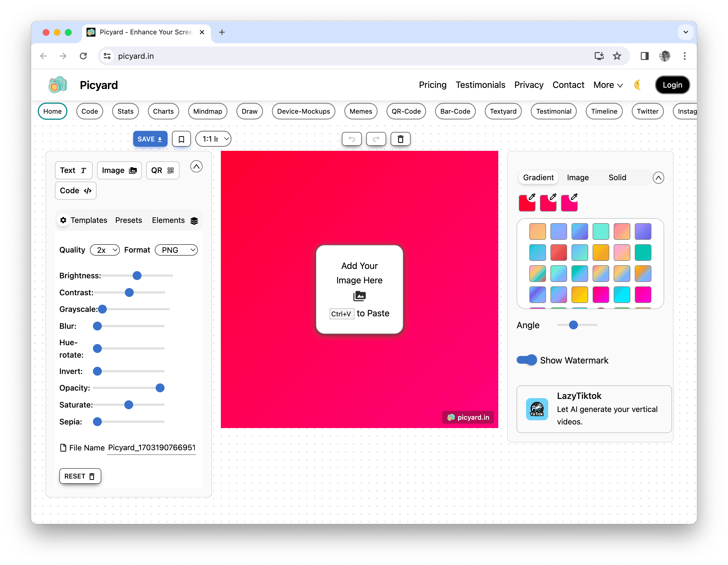Screen dimensions: 728x565
Task: Click the redo arrow icon
Action: point(376,139)
